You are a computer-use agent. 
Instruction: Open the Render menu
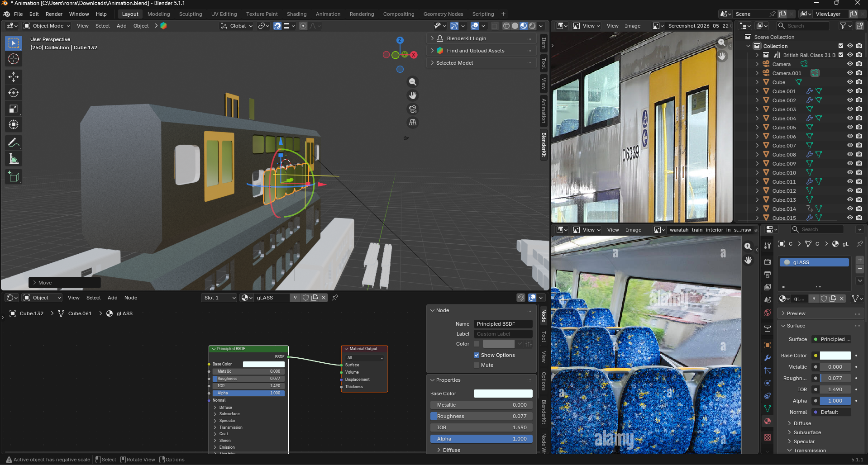click(54, 14)
